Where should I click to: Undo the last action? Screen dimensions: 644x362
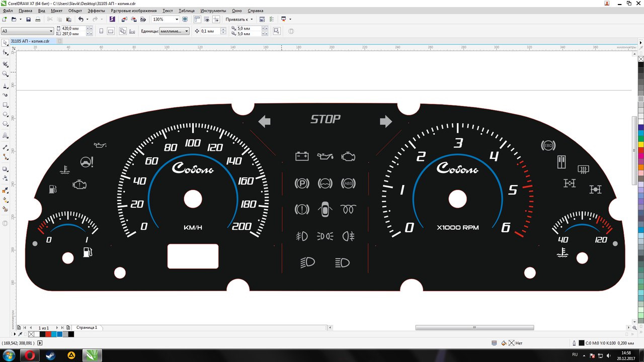[x=80, y=19]
